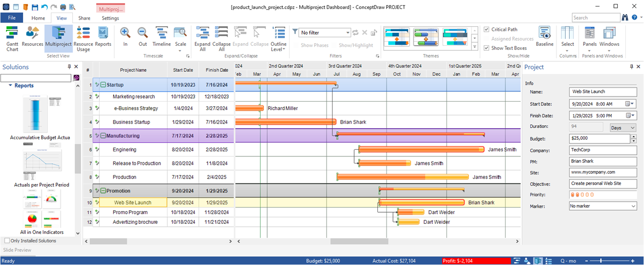Enable Only Installed Solutions checkbox
The width and height of the screenshot is (644, 265).
pos(7,241)
